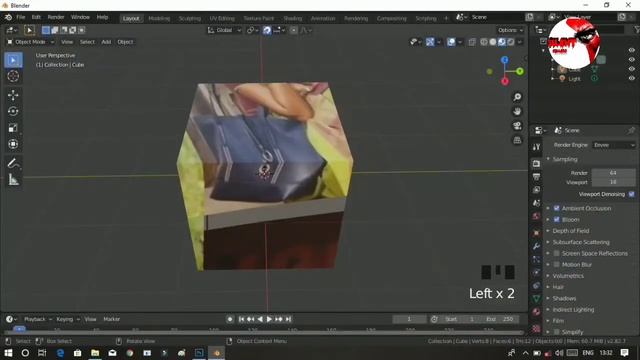Click the viewport pan hand icon

coord(517,111)
